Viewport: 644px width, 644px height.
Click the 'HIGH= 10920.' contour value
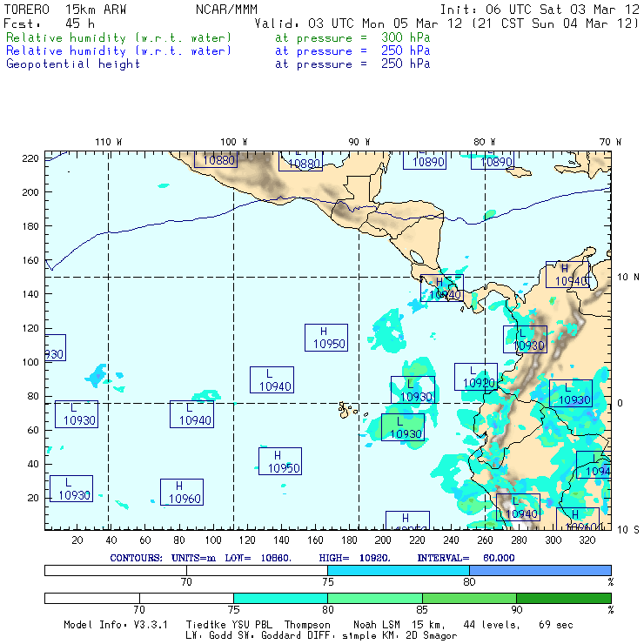click(354, 558)
